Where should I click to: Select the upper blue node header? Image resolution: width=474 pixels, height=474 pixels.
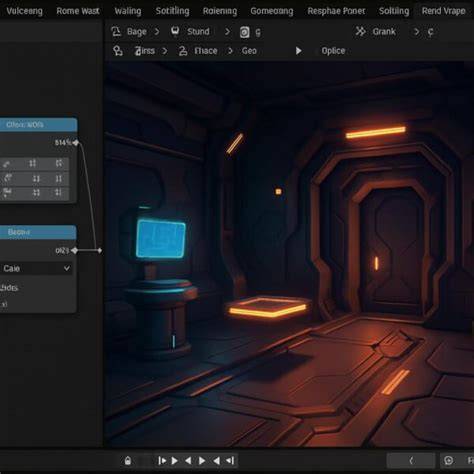coord(38,125)
